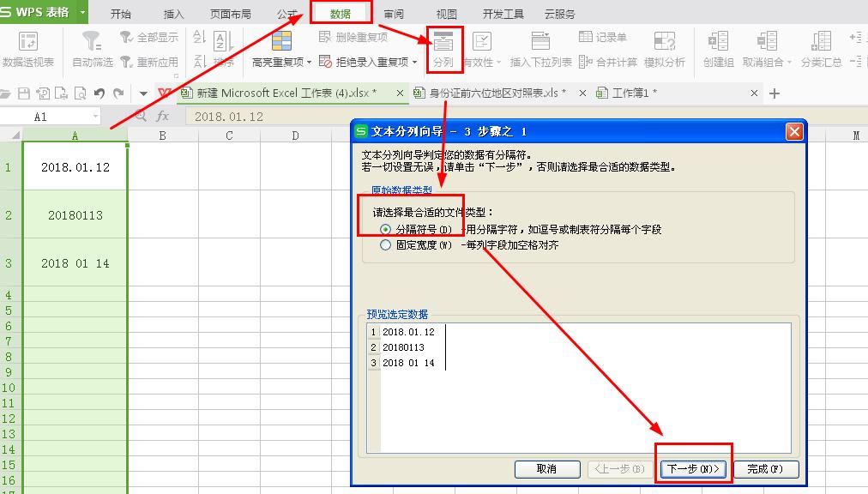868x494 pixels.
Task: Click the new workbook plus tab
Action: [774, 93]
